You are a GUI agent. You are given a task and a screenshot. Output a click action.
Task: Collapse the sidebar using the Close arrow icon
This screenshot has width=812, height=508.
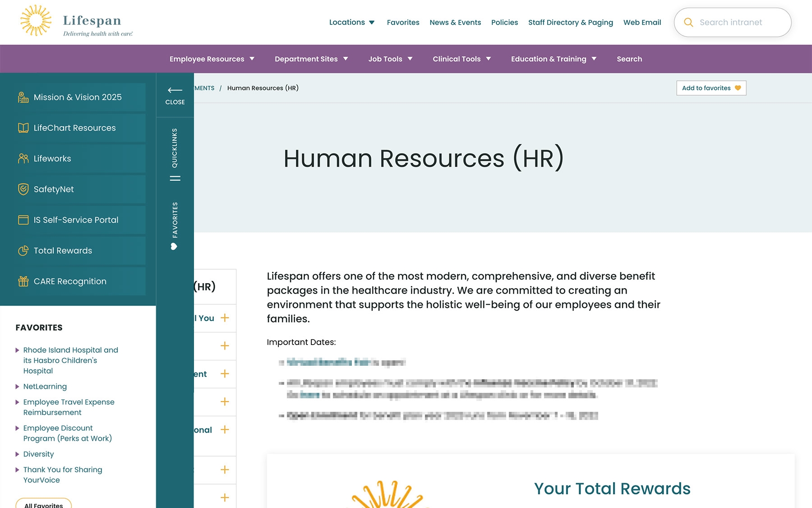click(x=175, y=90)
